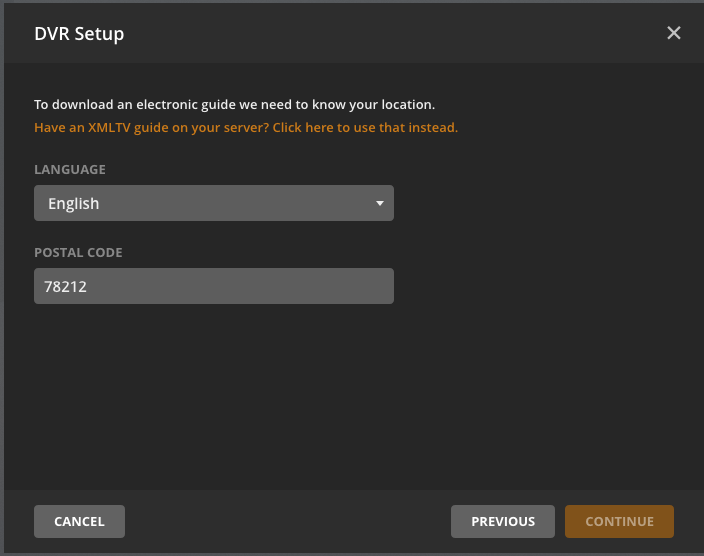The image size is (704, 556).
Task: Click the empty dialog area below Postal Code
Action: pyautogui.click(x=350, y=400)
